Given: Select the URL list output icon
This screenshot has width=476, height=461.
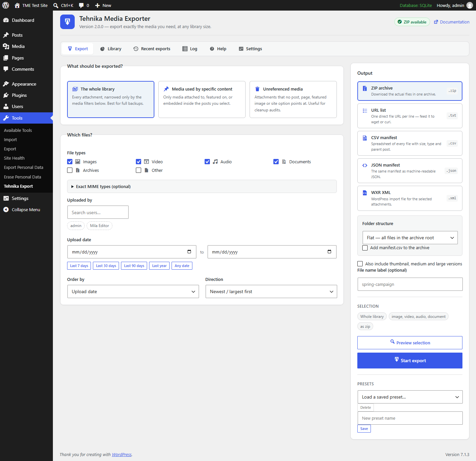Looking at the screenshot, I should 365,110.
